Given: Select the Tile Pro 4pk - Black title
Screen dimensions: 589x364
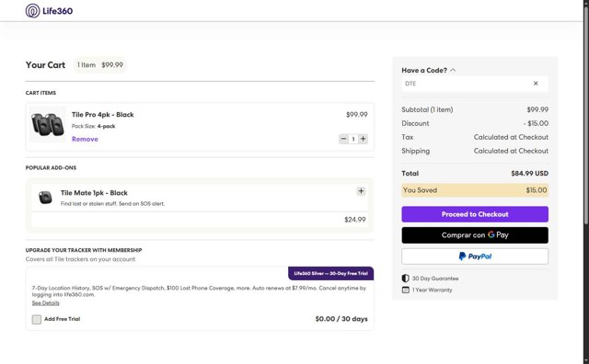Looking at the screenshot, I should click(102, 115).
